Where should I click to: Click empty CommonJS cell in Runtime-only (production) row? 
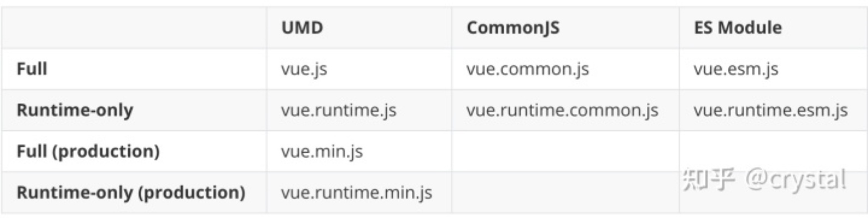click(565, 192)
